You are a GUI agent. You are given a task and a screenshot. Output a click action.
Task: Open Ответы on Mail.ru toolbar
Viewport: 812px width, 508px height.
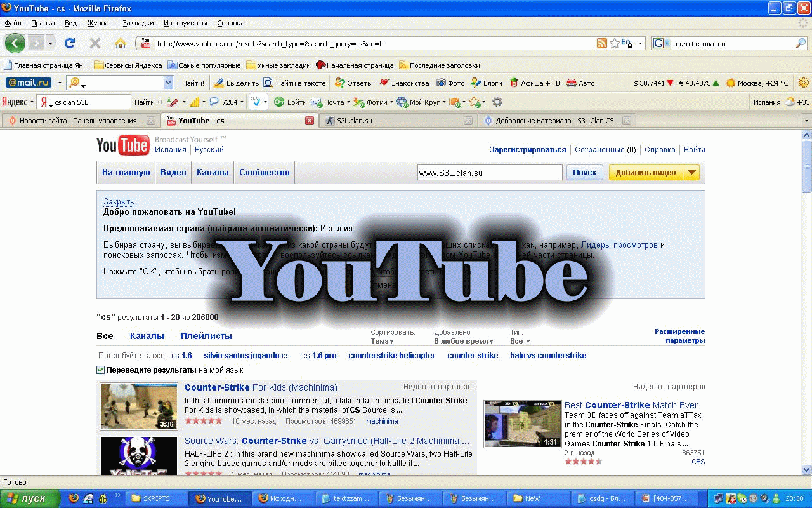point(354,83)
